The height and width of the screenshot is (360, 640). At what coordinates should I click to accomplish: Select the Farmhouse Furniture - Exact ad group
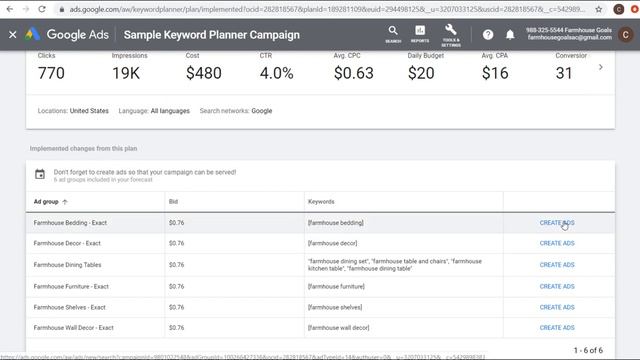pyautogui.click(x=71, y=287)
